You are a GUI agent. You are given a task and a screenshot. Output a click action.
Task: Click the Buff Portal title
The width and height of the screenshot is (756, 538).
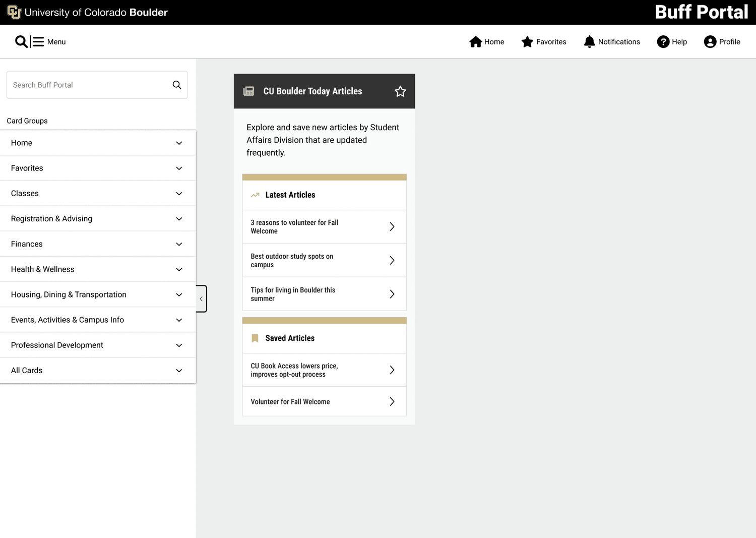701,12
